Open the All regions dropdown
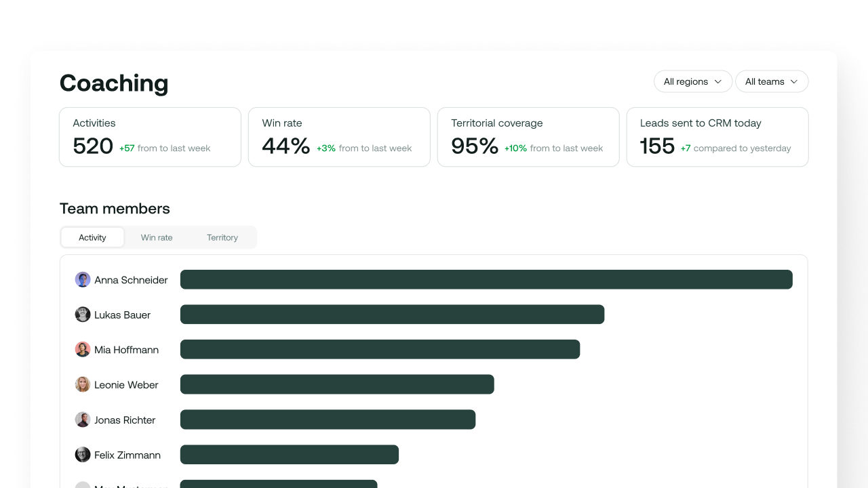This screenshot has width=868, height=488. pos(692,81)
